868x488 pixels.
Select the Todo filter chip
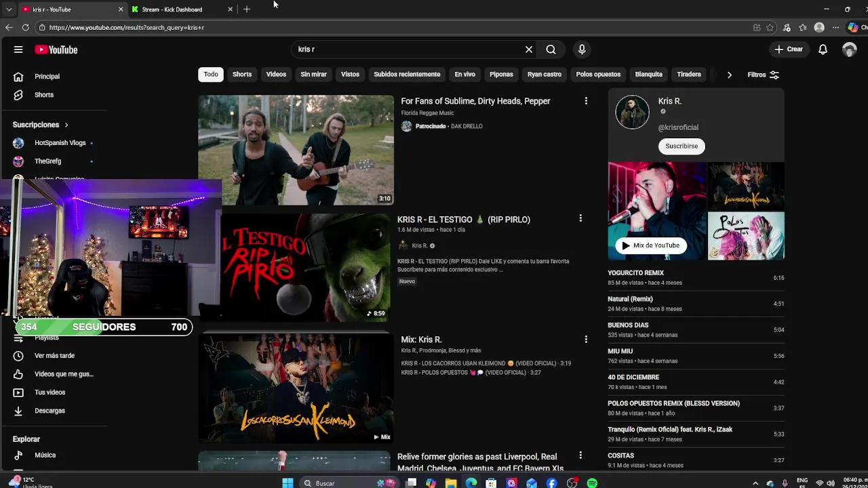(x=211, y=75)
